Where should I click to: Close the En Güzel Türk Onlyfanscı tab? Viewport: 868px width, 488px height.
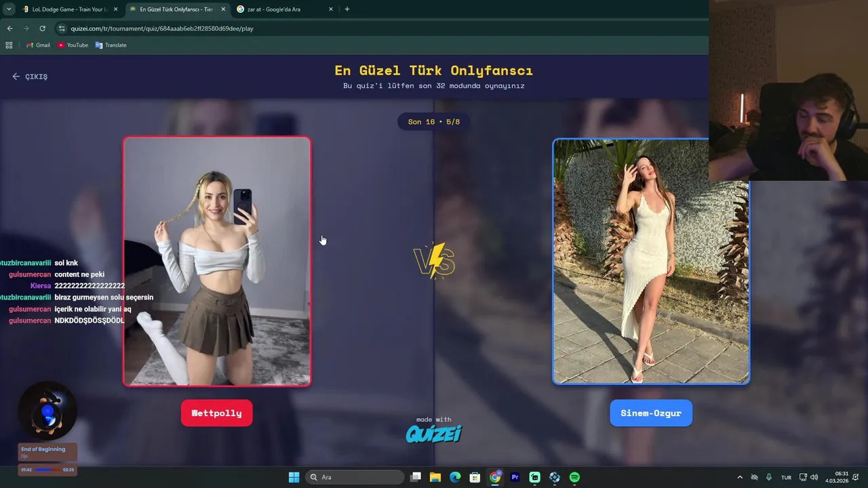point(223,9)
